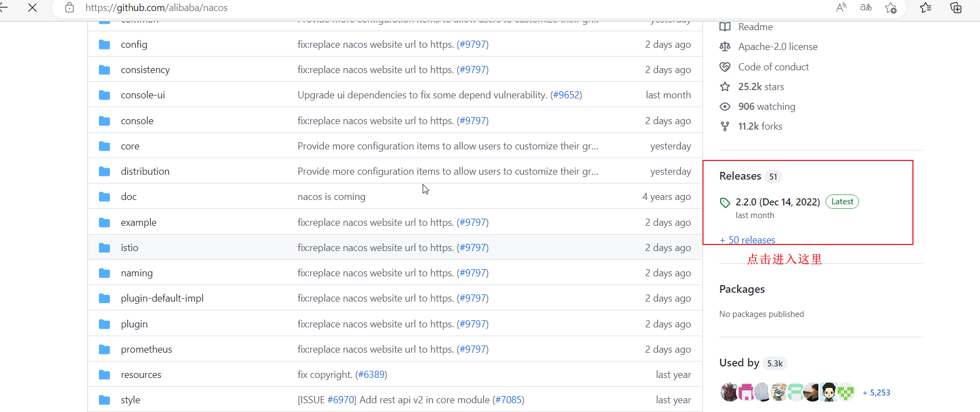Click the book icon beside Readme

(725, 27)
